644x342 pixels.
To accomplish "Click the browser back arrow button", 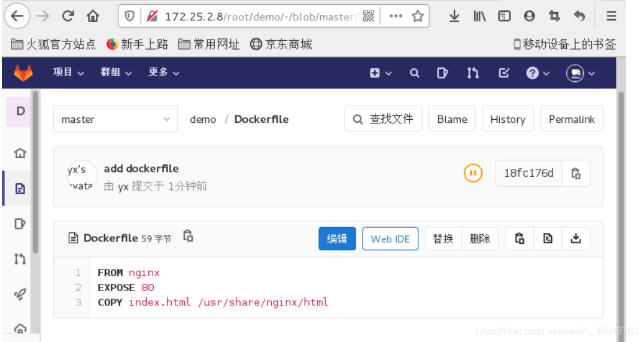I will 17,16.
